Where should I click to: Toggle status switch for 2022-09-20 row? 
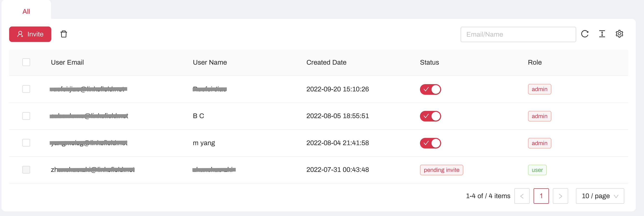[430, 89]
